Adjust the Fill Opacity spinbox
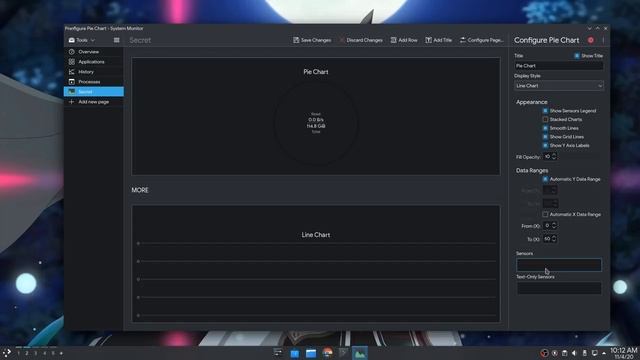Viewport: 640px width, 360px height. [x=550, y=157]
